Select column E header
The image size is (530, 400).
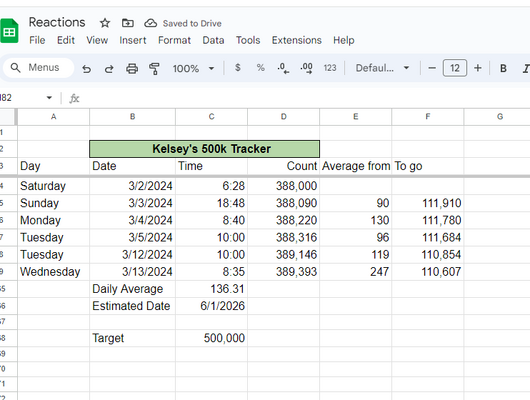pos(356,117)
